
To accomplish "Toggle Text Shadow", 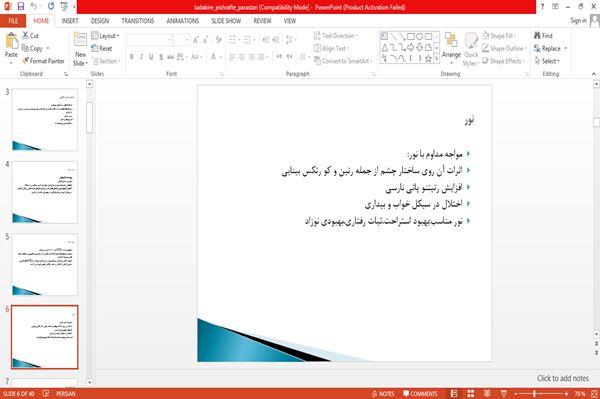I will coord(161,57).
